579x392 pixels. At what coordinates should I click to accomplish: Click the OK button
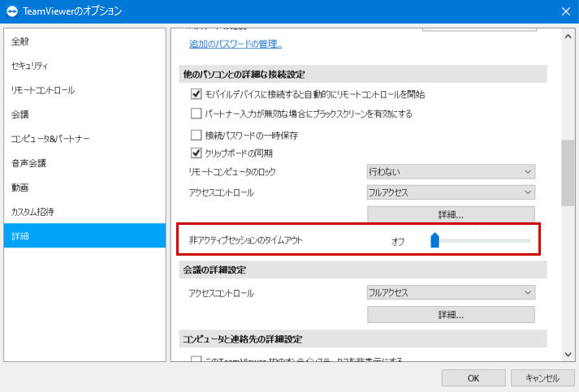pyautogui.click(x=473, y=378)
